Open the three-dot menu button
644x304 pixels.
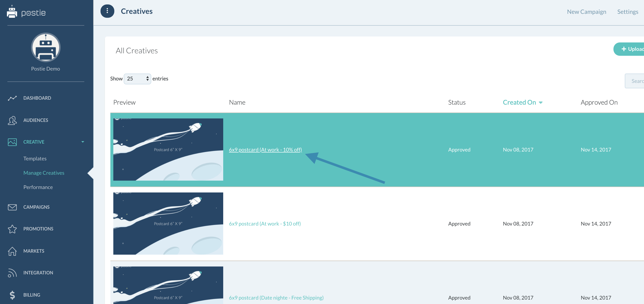tap(107, 11)
